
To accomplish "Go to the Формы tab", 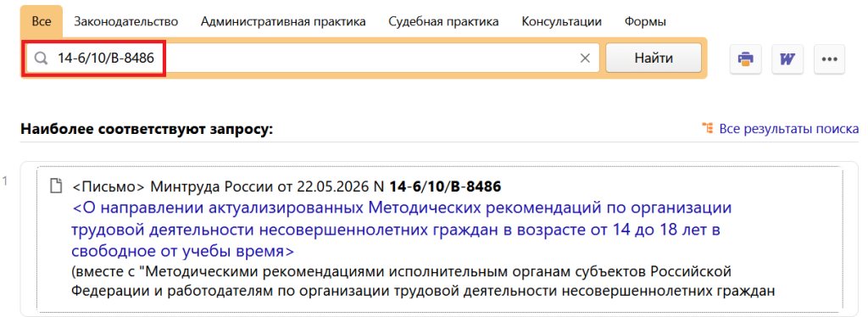I will 645,21.
